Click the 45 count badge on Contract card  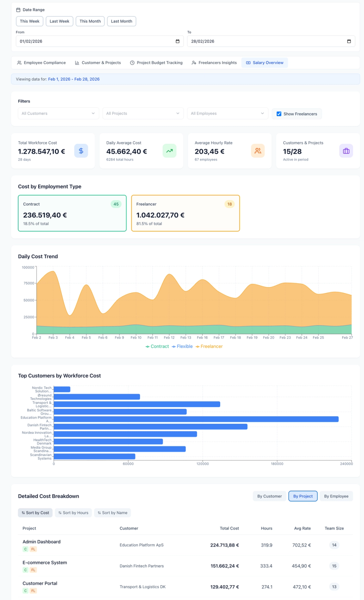click(x=116, y=204)
